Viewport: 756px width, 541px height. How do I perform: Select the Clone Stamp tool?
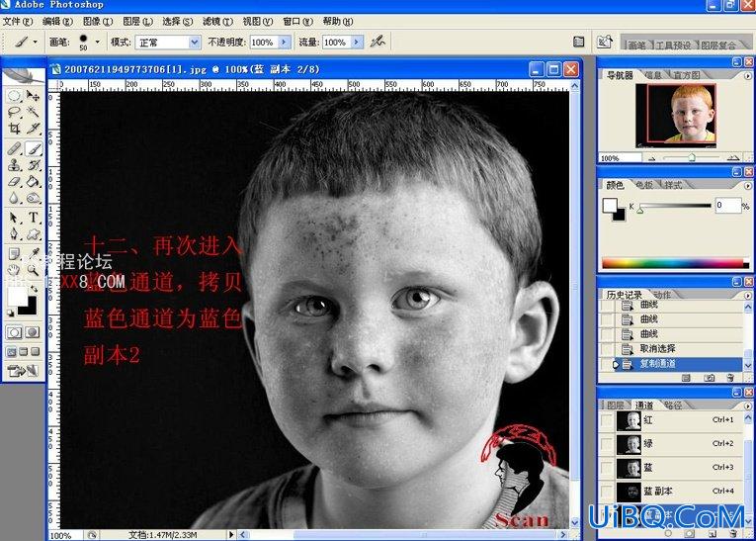[14, 165]
